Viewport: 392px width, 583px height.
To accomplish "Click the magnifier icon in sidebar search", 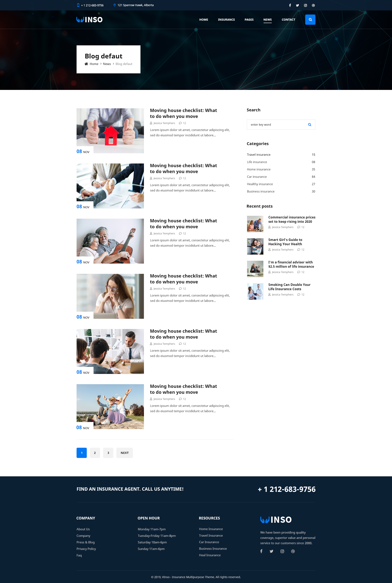I will click(x=310, y=125).
